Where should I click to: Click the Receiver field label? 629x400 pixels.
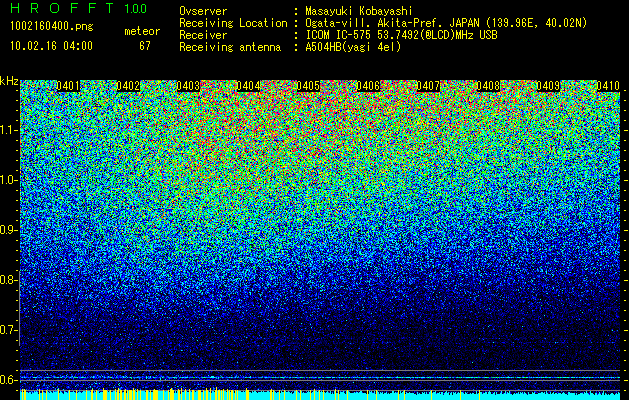coord(203,35)
